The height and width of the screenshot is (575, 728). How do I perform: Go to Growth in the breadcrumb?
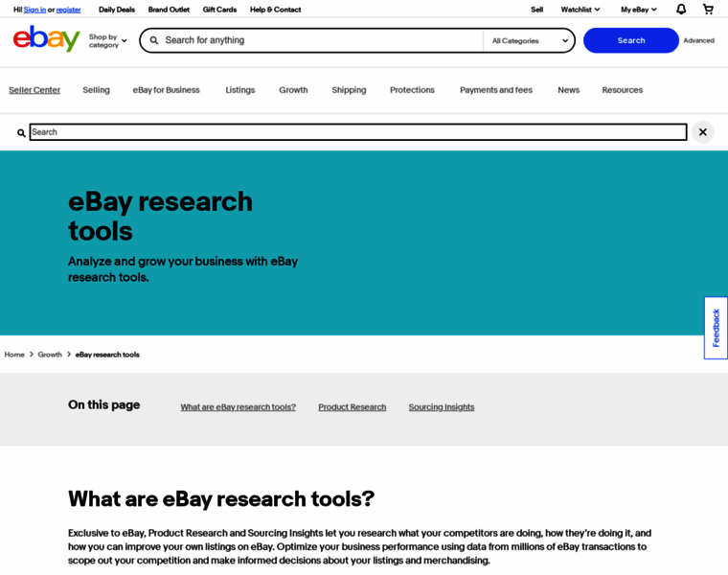click(50, 355)
